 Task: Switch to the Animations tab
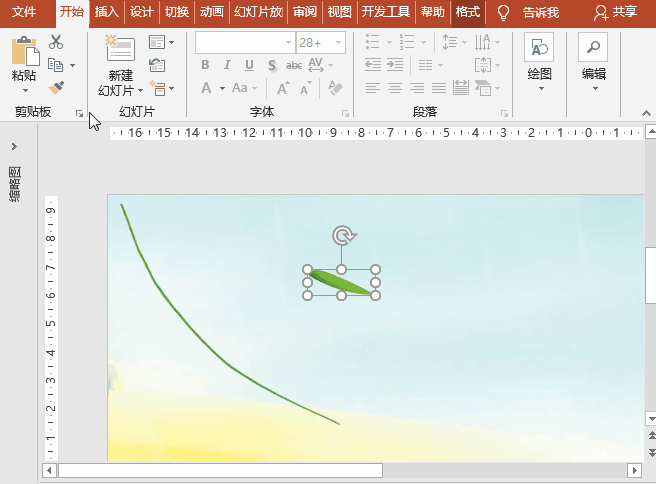[x=211, y=12]
